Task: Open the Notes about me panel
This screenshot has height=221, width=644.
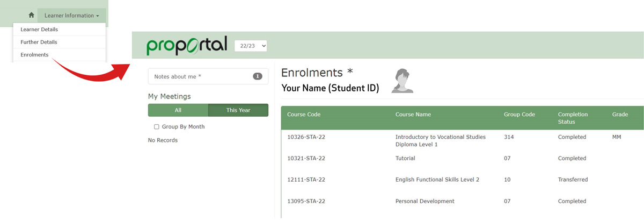Action: pos(208,76)
